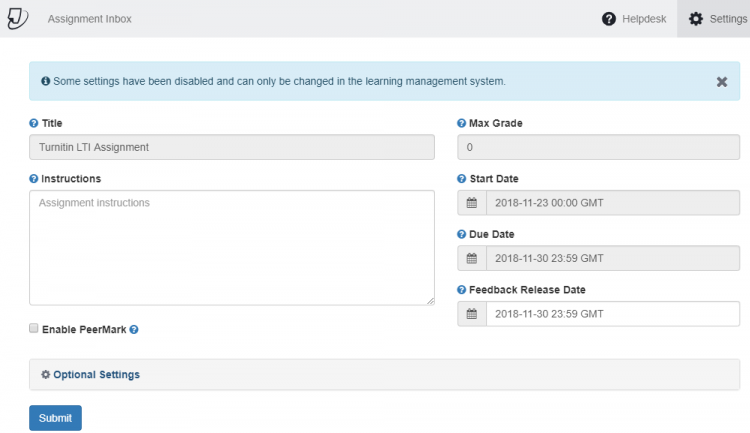
Task: Open the Feedback Release Date calendar picker
Action: 472,314
